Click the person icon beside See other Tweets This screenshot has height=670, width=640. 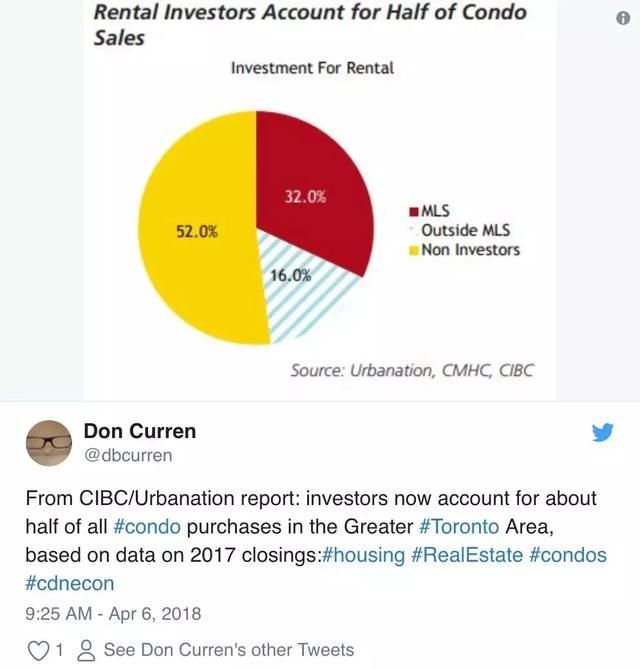coord(87,650)
